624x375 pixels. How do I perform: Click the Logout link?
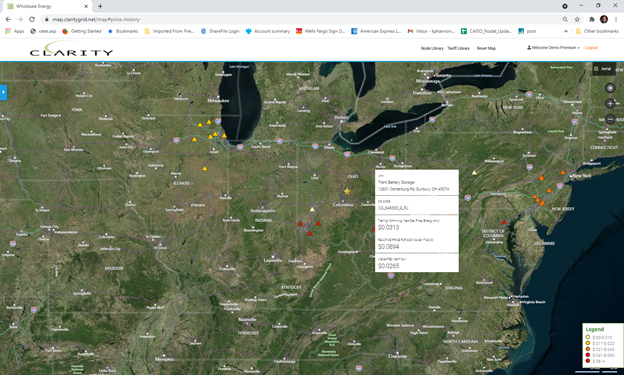tap(591, 48)
